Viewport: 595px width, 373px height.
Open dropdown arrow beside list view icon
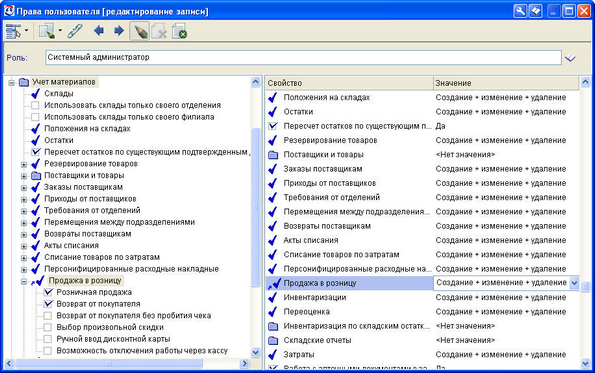(26, 30)
